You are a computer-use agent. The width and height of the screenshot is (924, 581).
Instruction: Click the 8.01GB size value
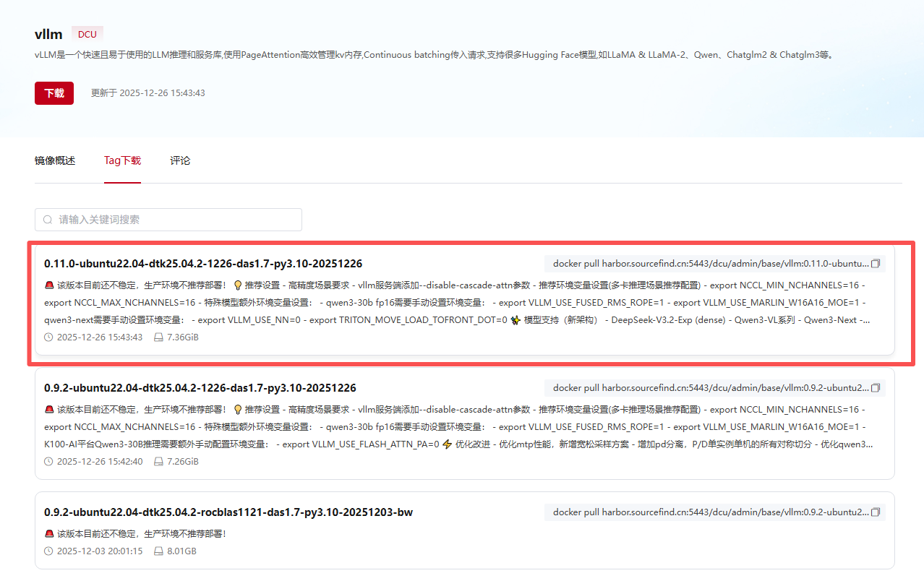click(x=181, y=551)
